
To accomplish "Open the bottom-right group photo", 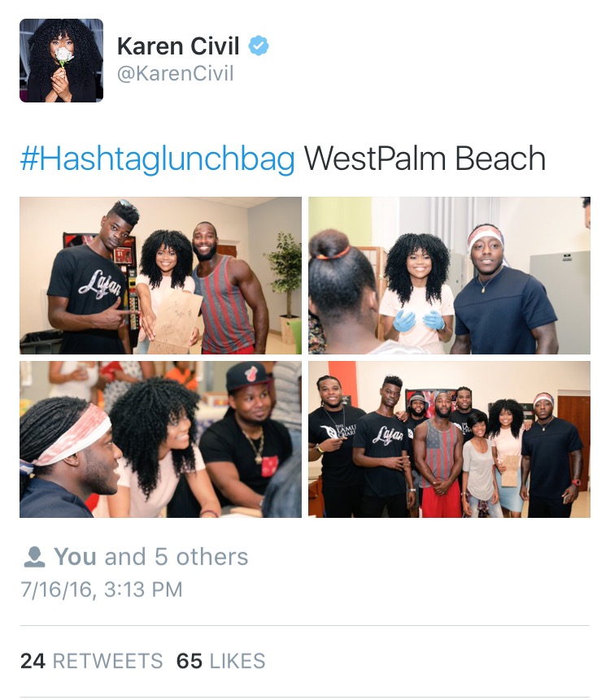I will coord(449,439).
